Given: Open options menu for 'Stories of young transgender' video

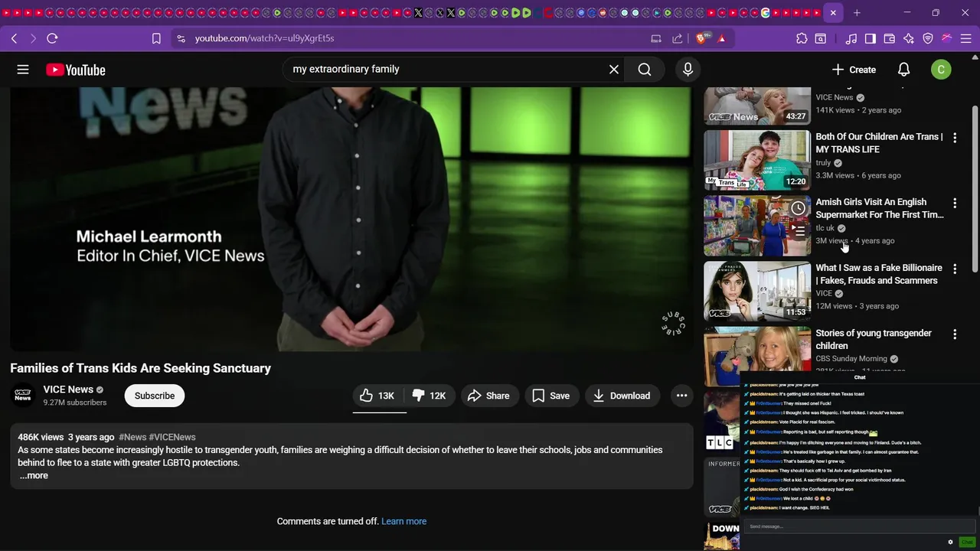Looking at the screenshot, I should [x=955, y=334].
